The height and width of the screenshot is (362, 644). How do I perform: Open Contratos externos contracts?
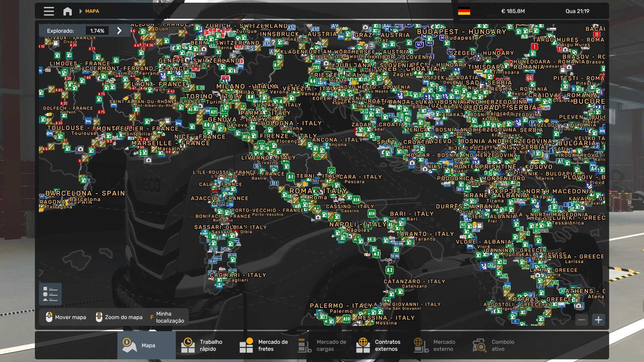click(379, 345)
